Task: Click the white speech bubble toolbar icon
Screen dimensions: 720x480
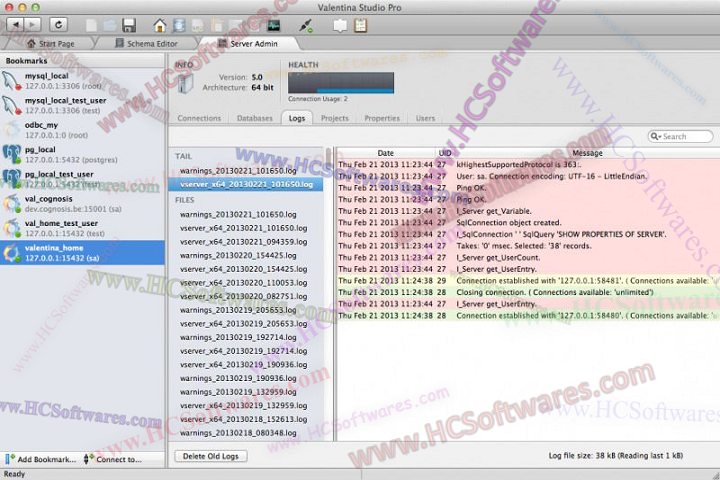Action: tap(340, 25)
